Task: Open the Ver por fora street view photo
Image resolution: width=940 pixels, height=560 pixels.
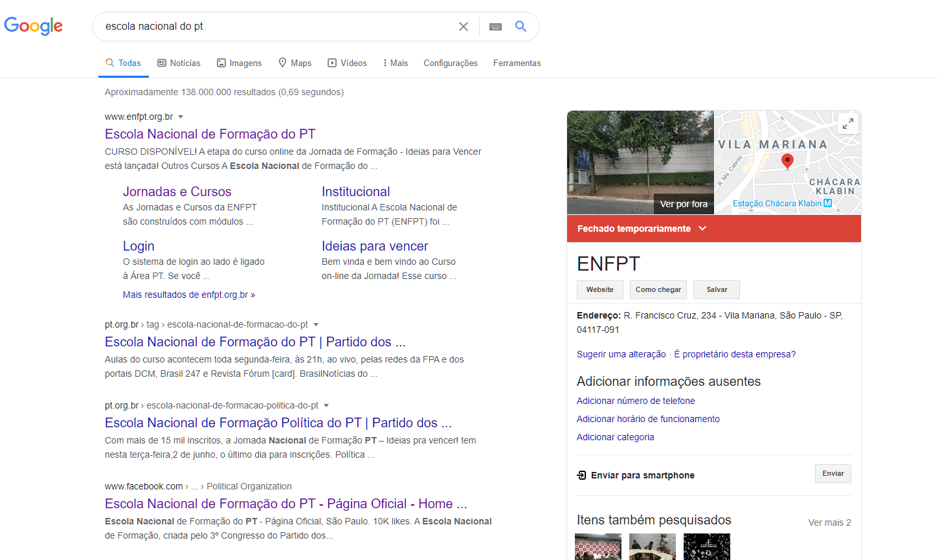Action: (x=640, y=162)
